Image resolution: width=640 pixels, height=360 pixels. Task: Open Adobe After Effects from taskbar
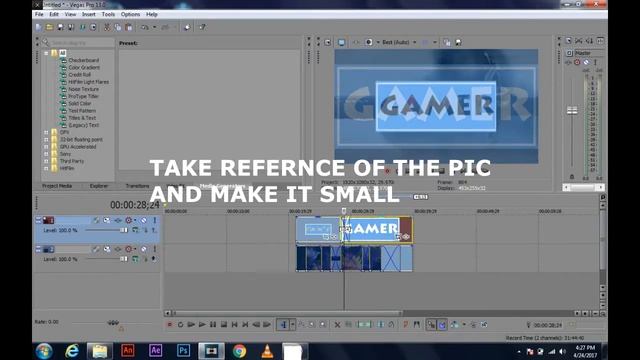[156, 351]
